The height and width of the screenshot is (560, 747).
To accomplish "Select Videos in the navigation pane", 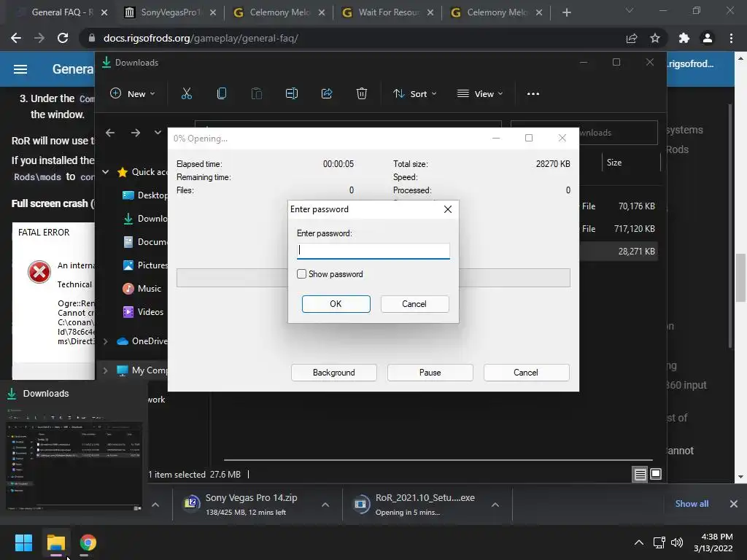I will 143,312.
